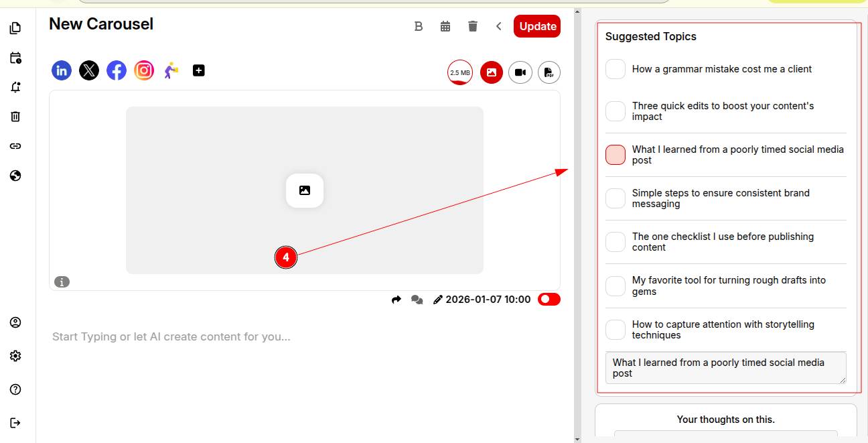Click the back chevron next to Update
The image size is (868, 443).
click(x=499, y=26)
